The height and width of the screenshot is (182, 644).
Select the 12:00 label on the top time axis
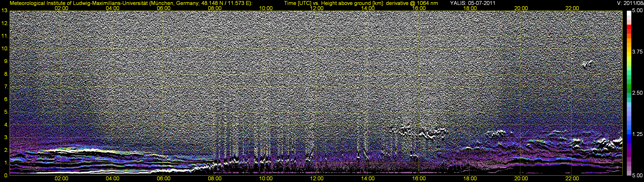(x=317, y=8)
